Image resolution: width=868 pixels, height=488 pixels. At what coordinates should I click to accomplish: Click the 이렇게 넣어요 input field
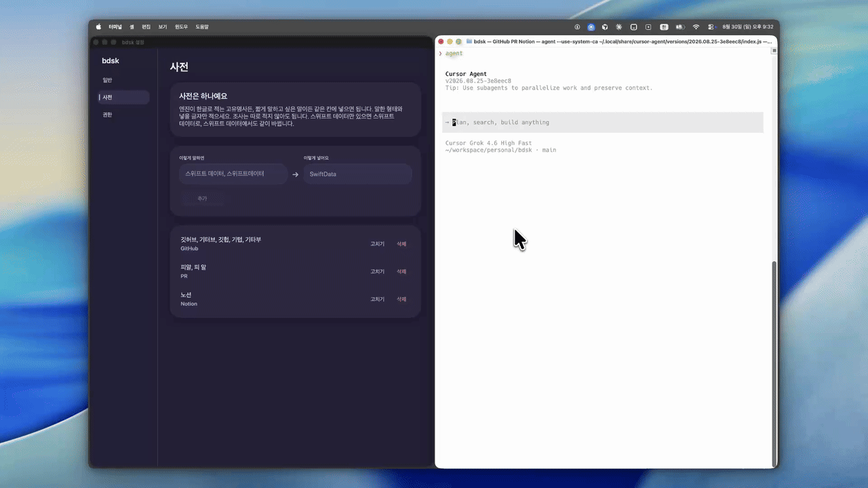(x=357, y=174)
